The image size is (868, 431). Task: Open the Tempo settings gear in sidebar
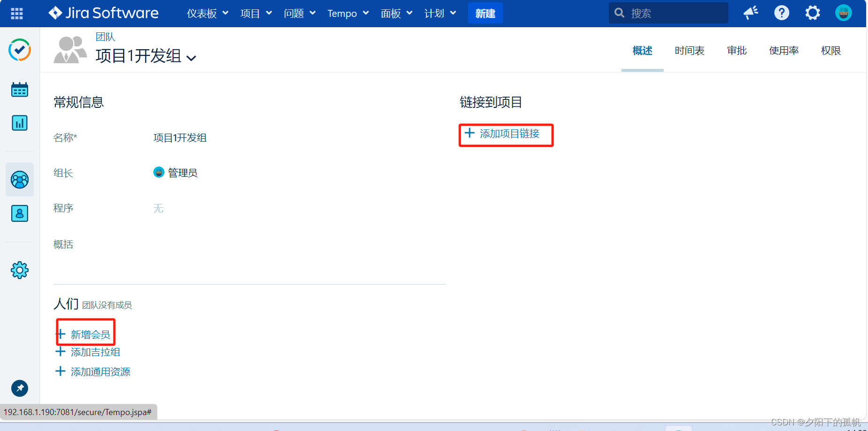19,270
